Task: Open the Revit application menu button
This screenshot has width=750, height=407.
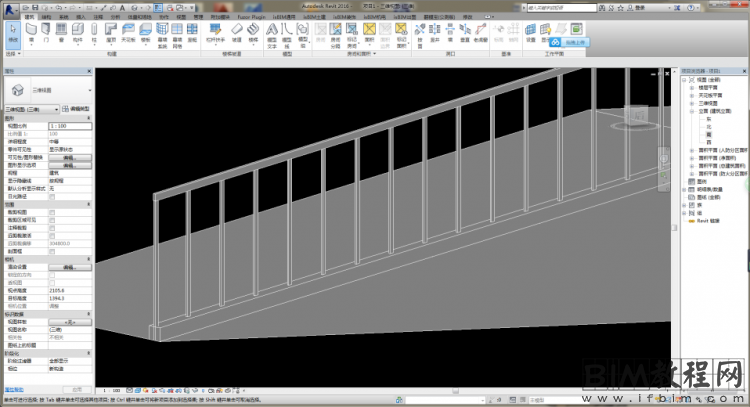Action: (10, 9)
